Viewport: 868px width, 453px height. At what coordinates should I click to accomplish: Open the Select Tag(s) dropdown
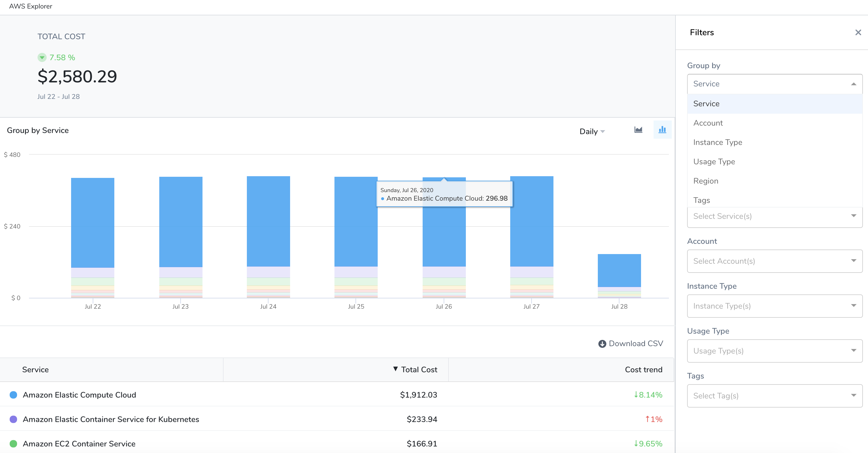pyautogui.click(x=774, y=396)
